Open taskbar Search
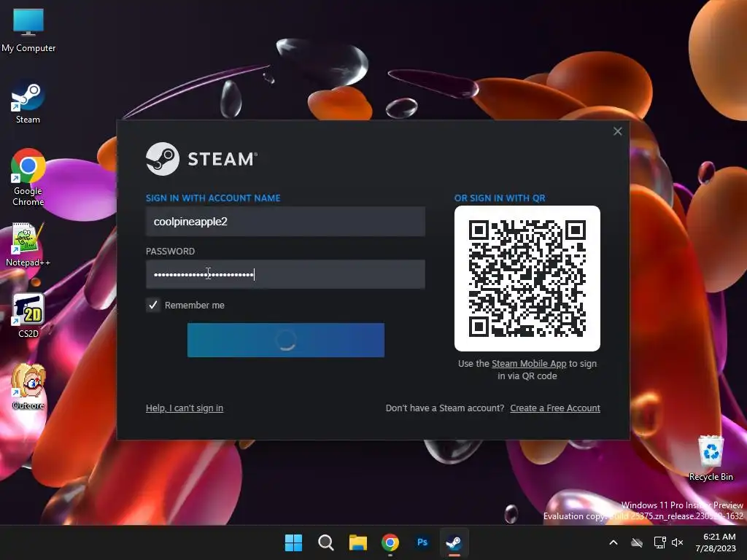 (326, 542)
